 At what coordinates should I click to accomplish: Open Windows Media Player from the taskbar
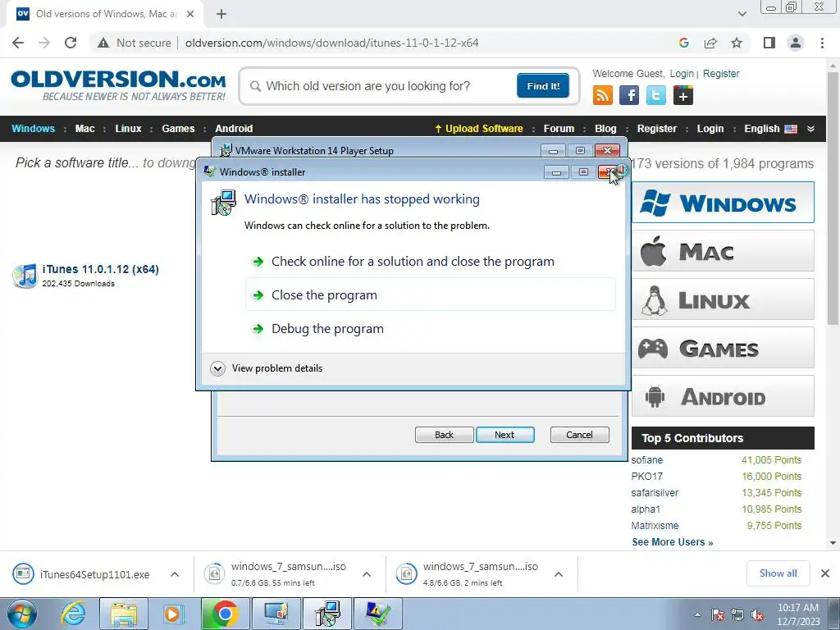tap(174, 614)
